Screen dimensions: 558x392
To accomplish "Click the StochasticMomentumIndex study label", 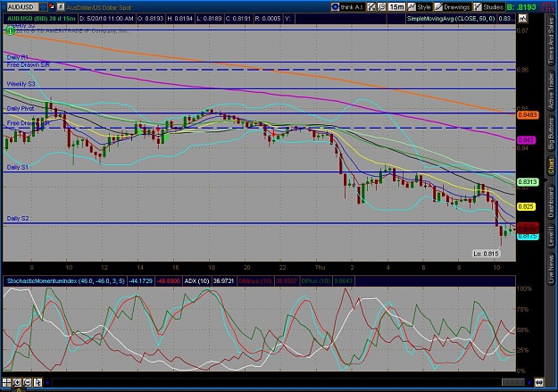I will pyautogui.click(x=65, y=281).
